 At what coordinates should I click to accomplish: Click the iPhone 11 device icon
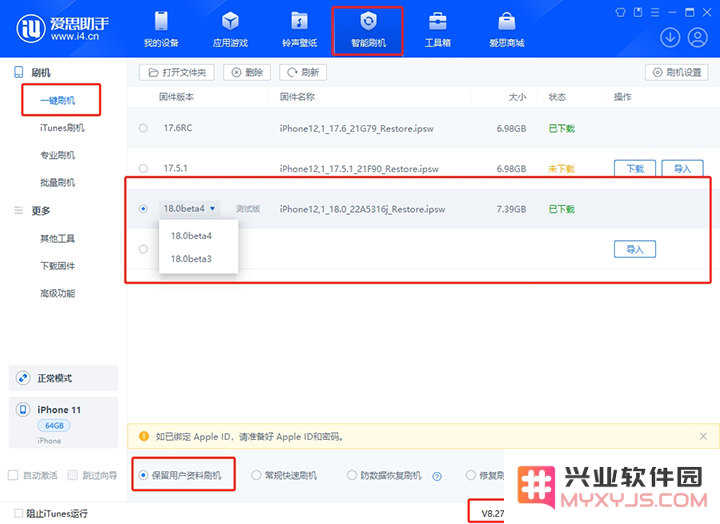click(x=22, y=409)
